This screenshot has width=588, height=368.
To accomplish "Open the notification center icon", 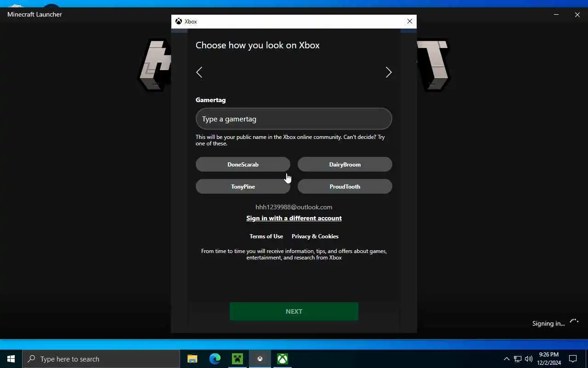I will [x=573, y=359].
